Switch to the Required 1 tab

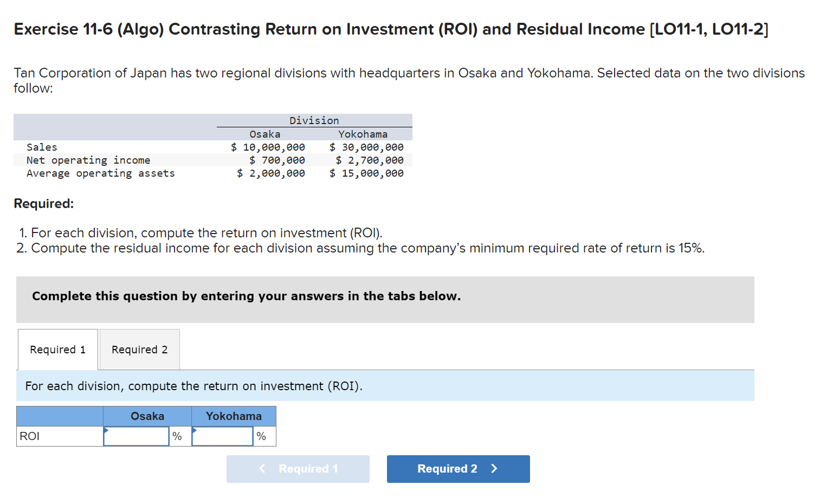click(x=58, y=350)
